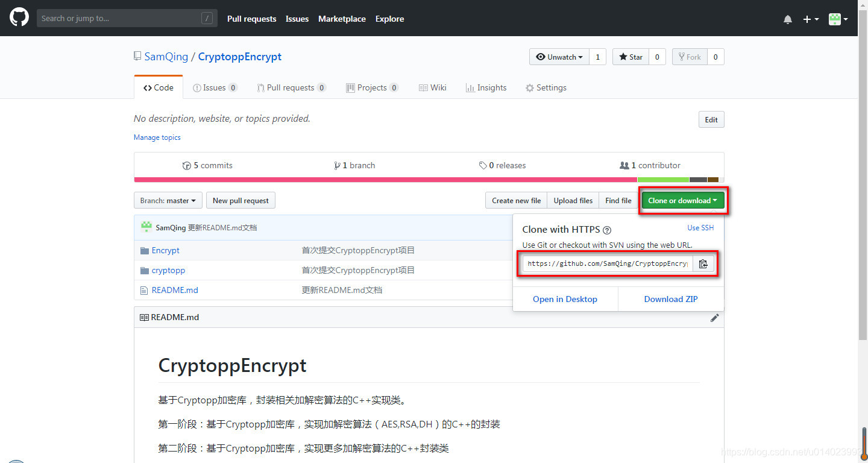Open the Encrypt row commit message
This screenshot has width=868, height=463.
click(358, 250)
